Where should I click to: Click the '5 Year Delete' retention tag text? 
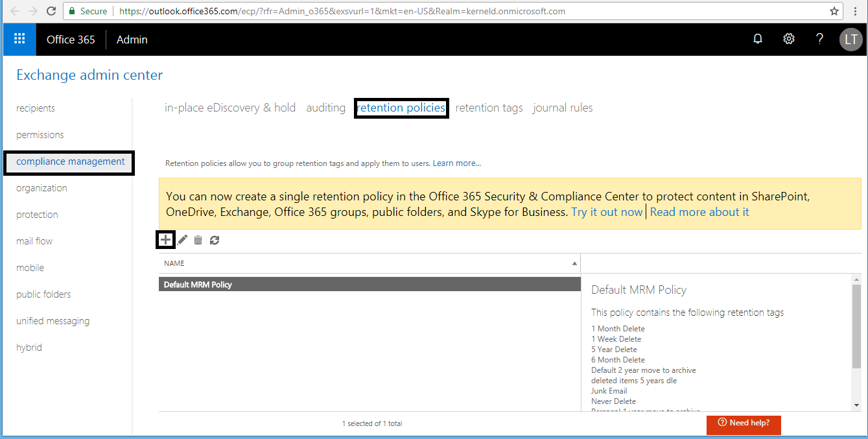(x=614, y=350)
